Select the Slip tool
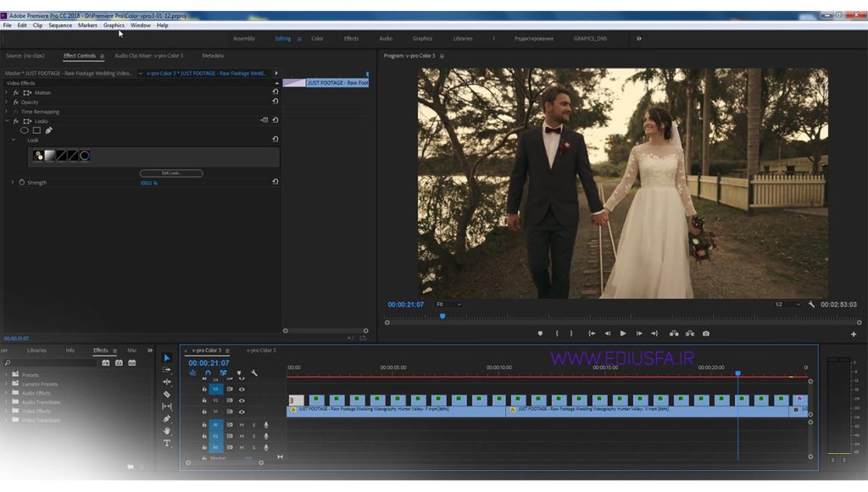Screen dimensions: 868x492 click(167, 406)
